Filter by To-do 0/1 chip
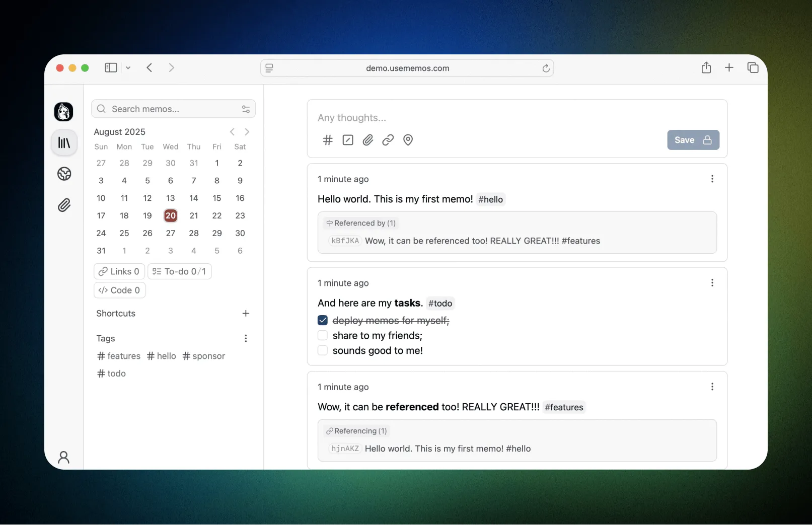812x525 pixels. pos(179,271)
